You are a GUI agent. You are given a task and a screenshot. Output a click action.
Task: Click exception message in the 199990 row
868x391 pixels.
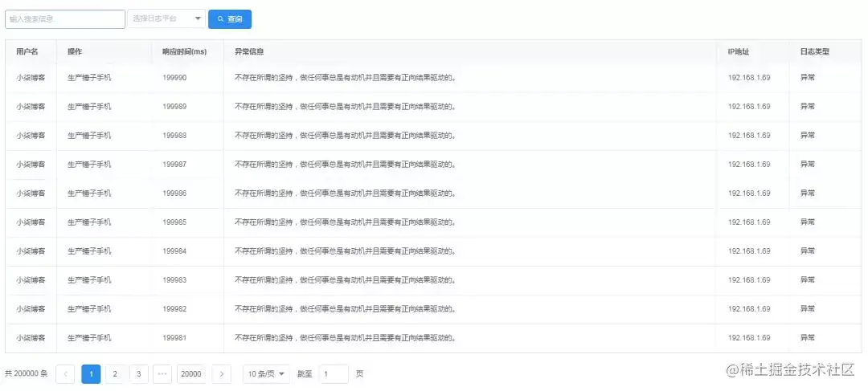point(346,77)
